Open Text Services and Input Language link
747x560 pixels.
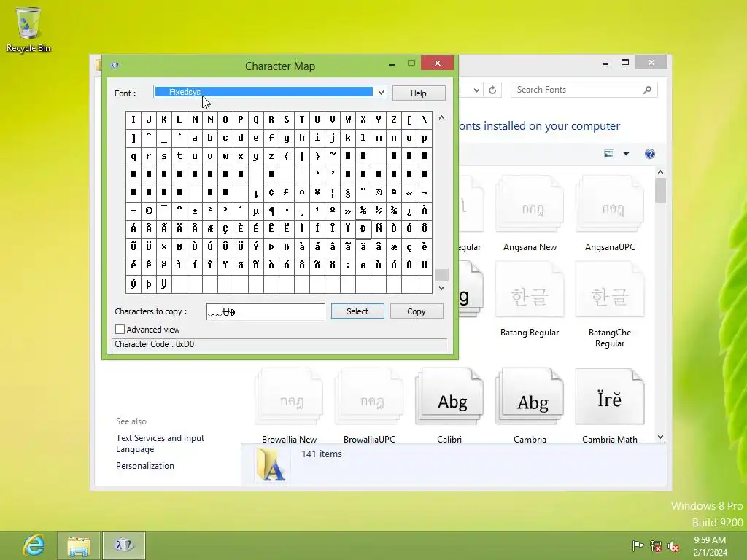[160, 443]
